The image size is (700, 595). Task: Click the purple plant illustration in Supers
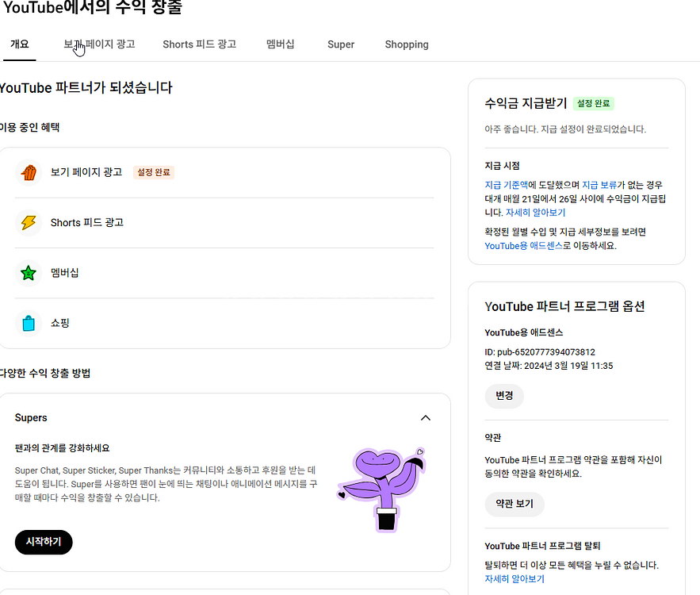381,489
